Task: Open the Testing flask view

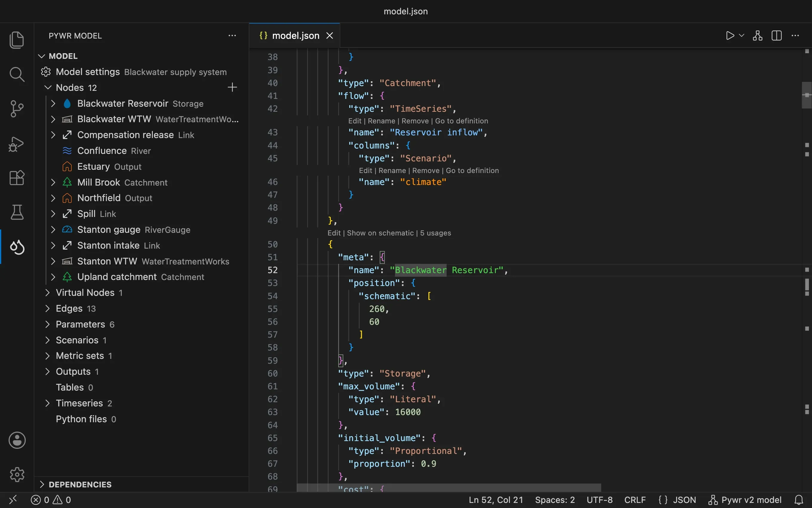Action: click(x=17, y=212)
